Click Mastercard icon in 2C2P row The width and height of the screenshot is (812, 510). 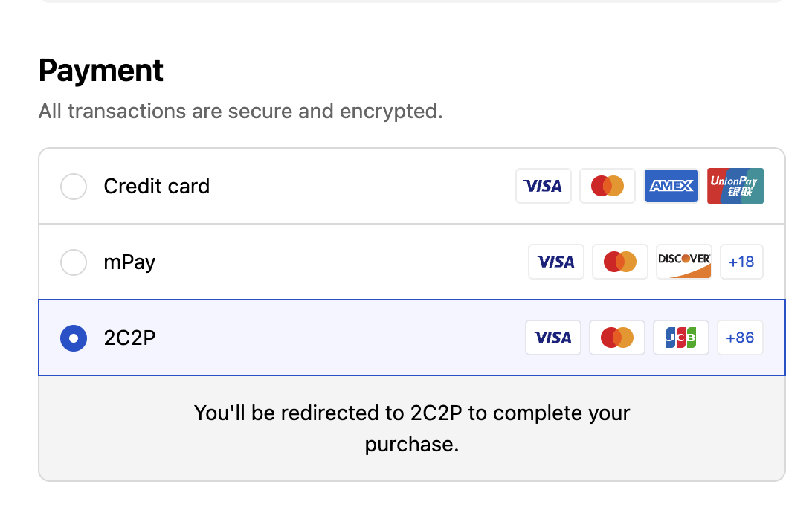tap(617, 338)
